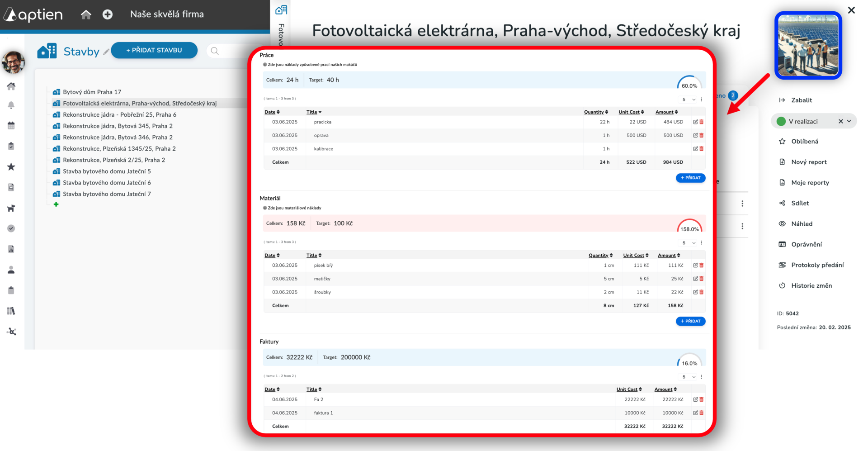Delete the matičky material row

click(702, 279)
